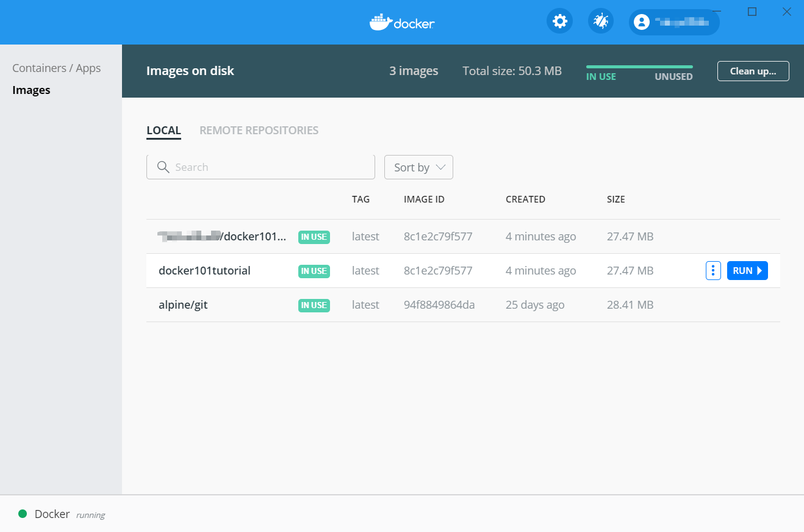The image size is (804, 532).
Task: Switch to the LOCAL tab
Action: pos(163,131)
